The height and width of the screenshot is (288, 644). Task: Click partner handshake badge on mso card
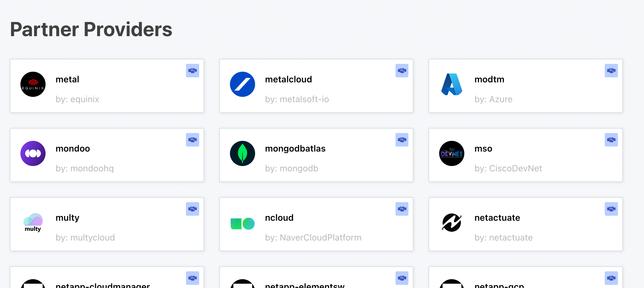611,140
